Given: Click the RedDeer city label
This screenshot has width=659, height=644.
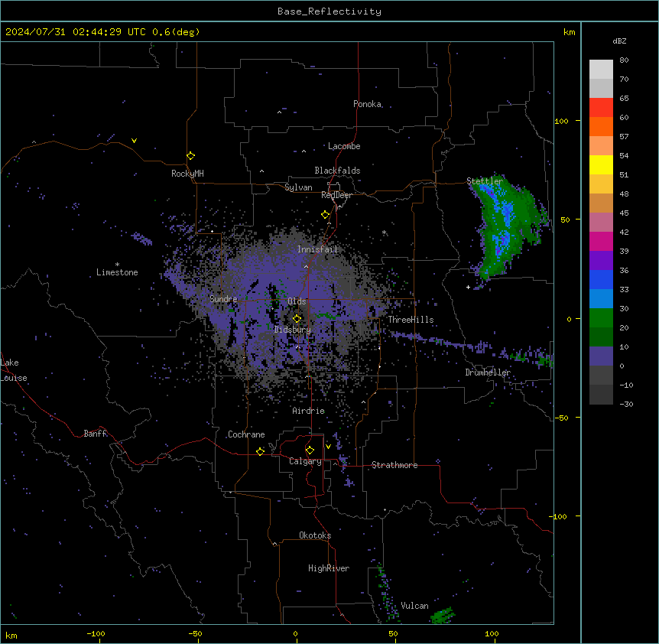Looking at the screenshot, I should point(336,195).
